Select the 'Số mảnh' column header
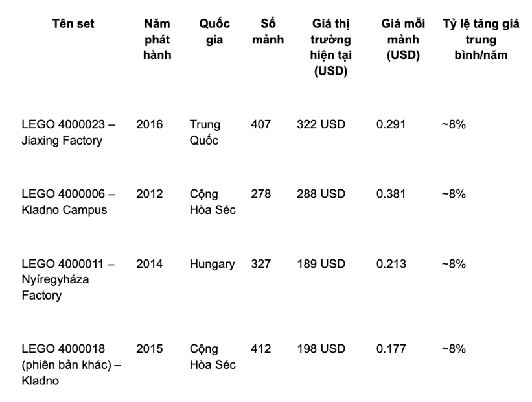 (268, 32)
